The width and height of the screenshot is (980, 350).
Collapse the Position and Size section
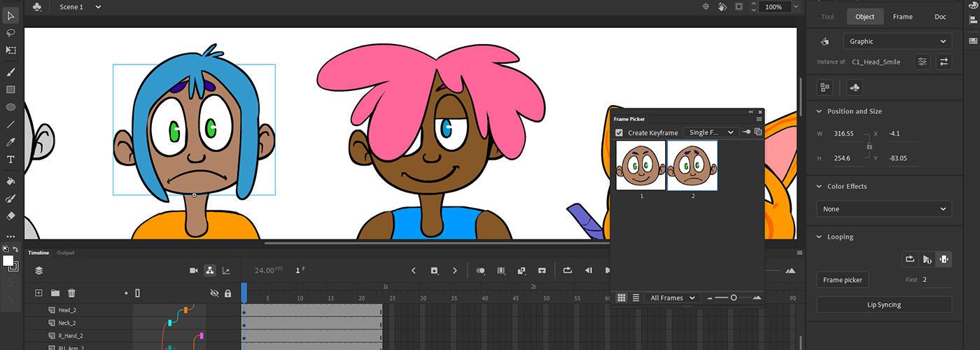pyautogui.click(x=820, y=111)
